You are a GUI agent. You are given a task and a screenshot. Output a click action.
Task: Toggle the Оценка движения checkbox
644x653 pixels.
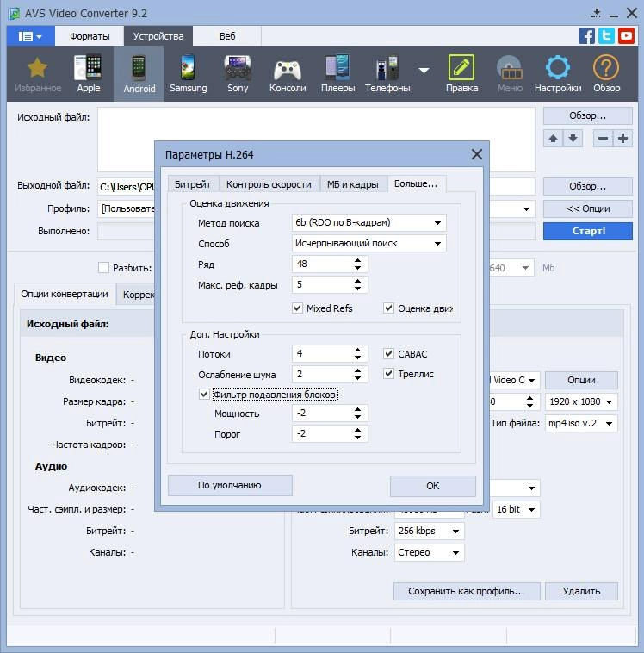click(388, 308)
